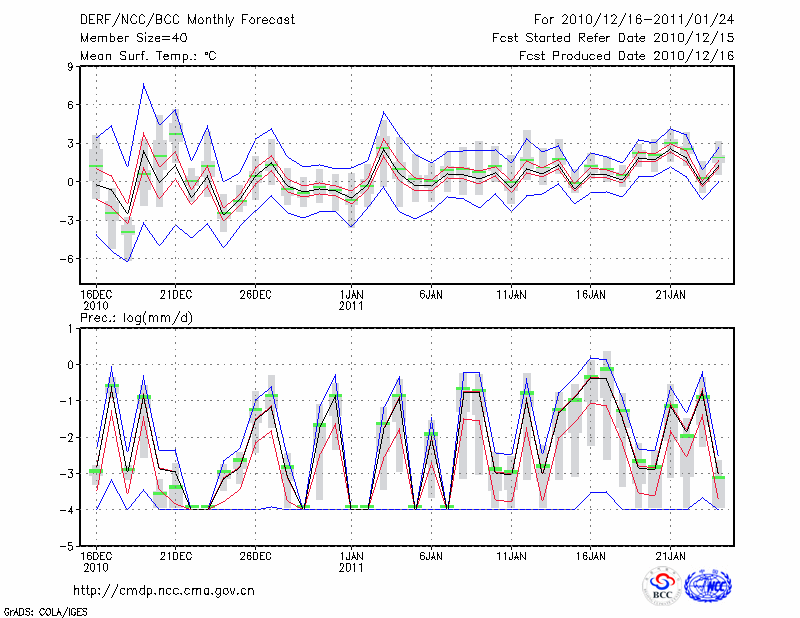Screen dimensions: 800x618
Task: Click the 9 value on temperature y-axis
Action: pos(72,67)
